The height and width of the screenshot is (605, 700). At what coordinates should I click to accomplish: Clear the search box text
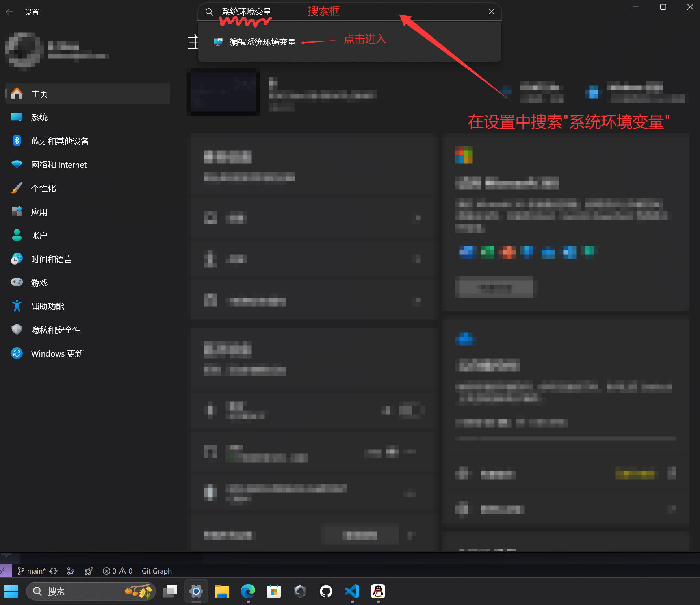click(x=491, y=12)
